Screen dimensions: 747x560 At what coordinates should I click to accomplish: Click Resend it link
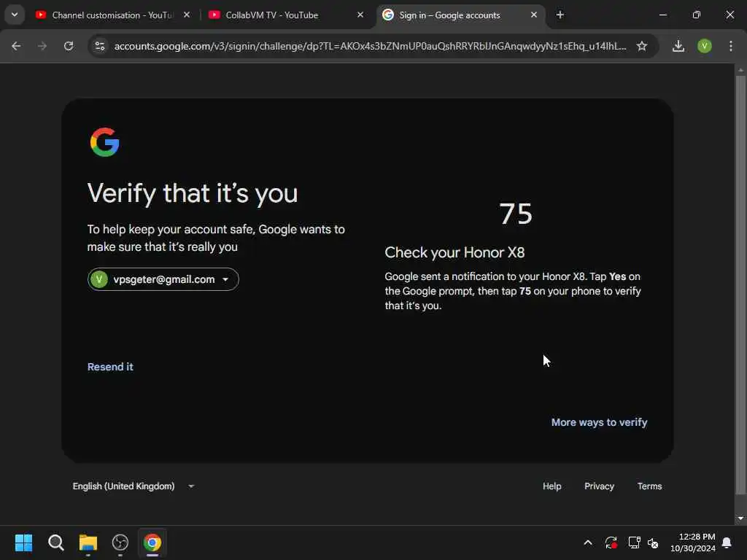110,367
